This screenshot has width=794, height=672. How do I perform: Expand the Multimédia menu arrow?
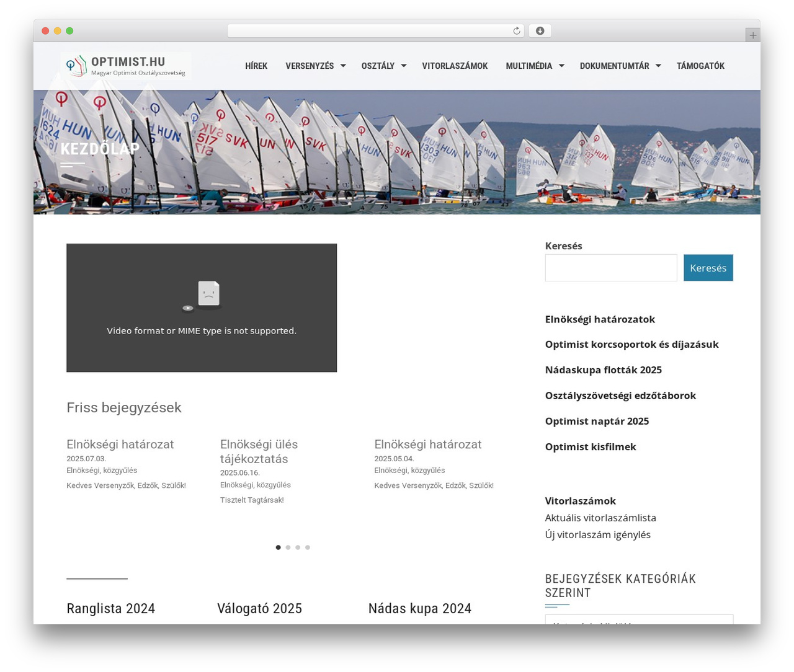561,66
